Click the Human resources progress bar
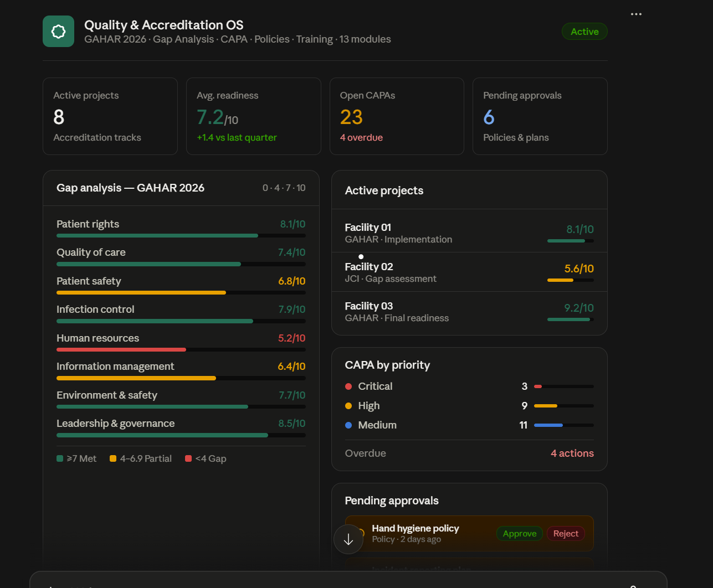This screenshot has width=713, height=588. (181, 349)
